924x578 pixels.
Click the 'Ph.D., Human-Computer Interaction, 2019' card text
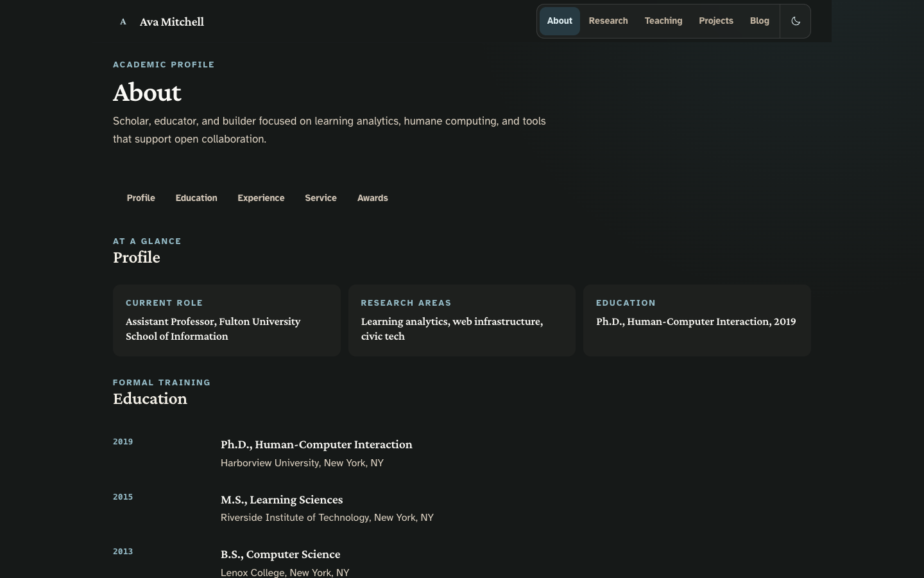click(696, 322)
